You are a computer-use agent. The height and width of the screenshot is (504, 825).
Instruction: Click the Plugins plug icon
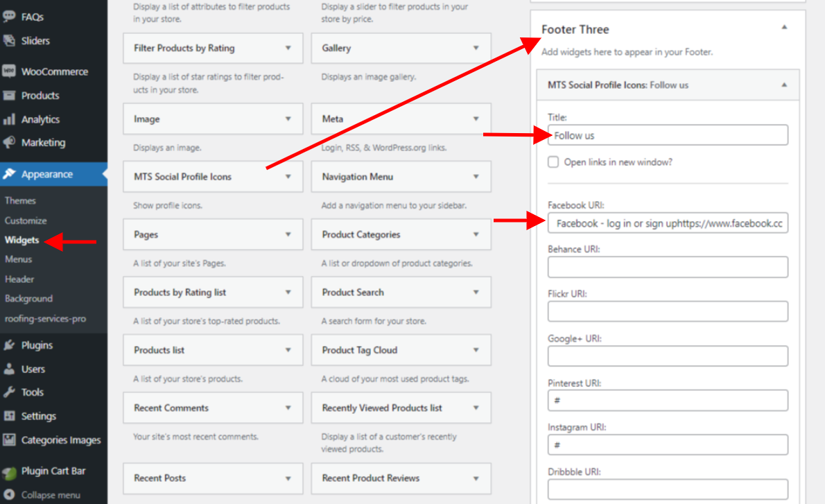coord(9,345)
